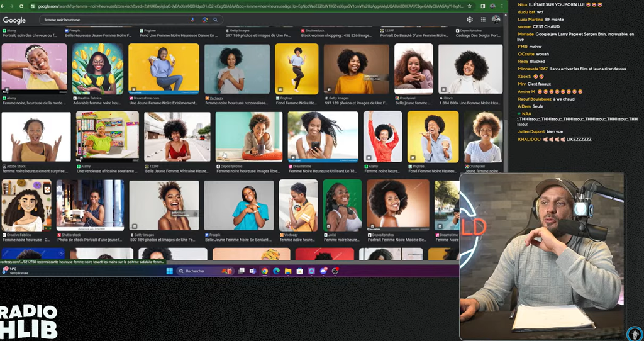The width and height of the screenshot is (644, 341).
Task: Open the 'Une vendeuse africaine souriante' Alamy result
Action: click(107, 135)
